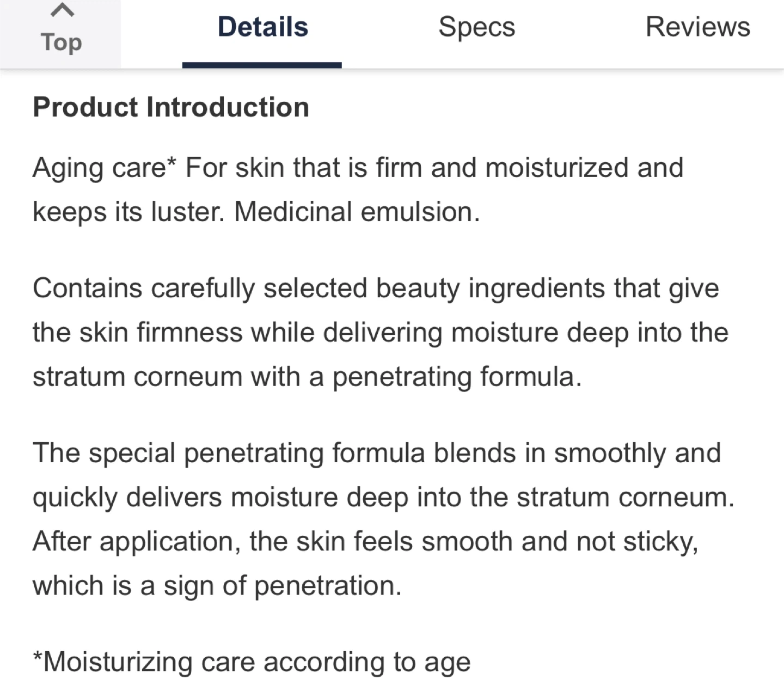Viewport: 784px width, 698px height.
Task: Click the line 'the skin firmness while delivering'
Action: click(380, 333)
